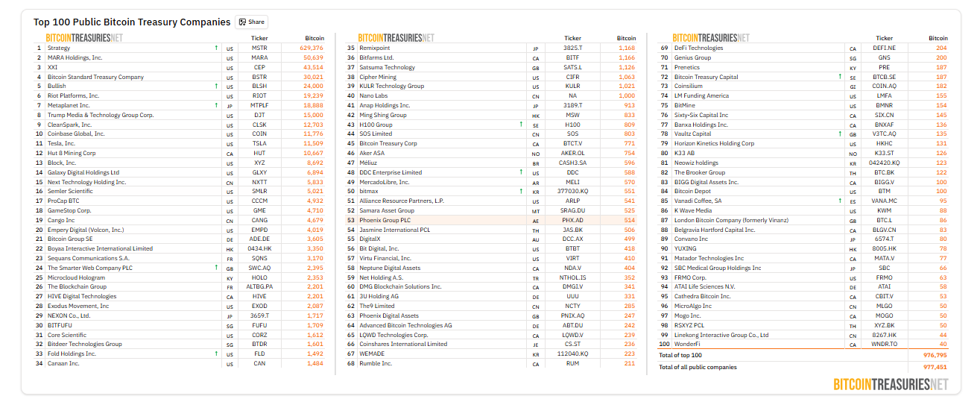Click the 112040.KQ ticker for WEMADE
The height and width of the screenshot is (399, 980).
pos(572,354)
